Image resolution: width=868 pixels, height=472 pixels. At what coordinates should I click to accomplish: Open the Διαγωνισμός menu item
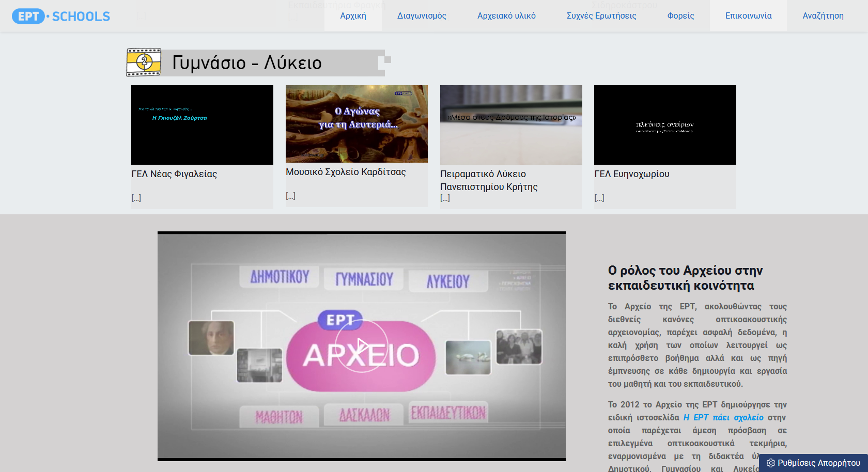tap(422, 15)
